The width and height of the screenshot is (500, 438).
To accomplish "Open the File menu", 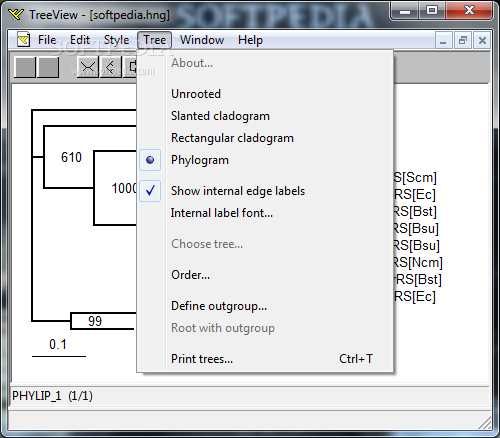I will click(x=47, y=40).
